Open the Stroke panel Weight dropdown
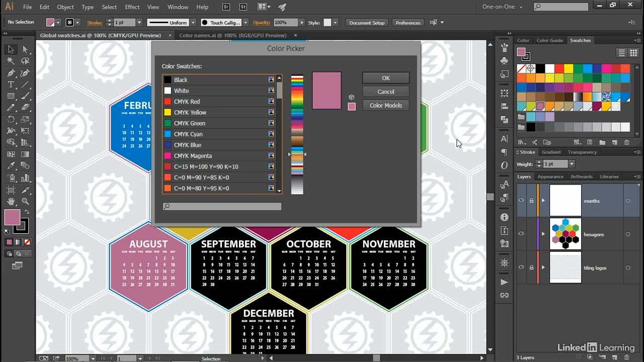The image size is (644, 362). click(571, 164)
